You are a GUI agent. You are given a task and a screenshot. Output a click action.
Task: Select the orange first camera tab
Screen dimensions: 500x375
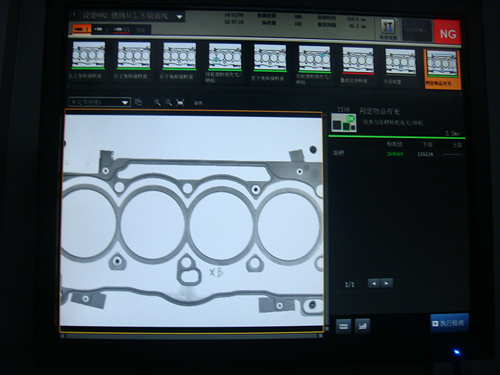(x=81, y=29)
